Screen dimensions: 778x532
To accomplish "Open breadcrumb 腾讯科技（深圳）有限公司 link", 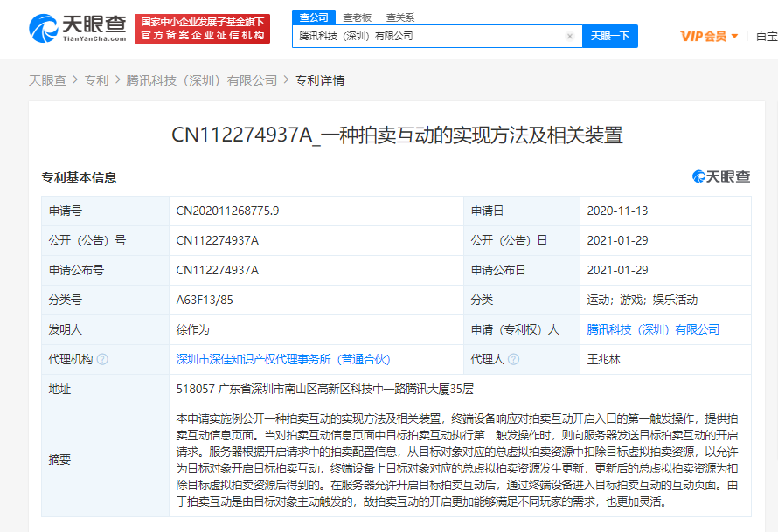I will 201,80.
